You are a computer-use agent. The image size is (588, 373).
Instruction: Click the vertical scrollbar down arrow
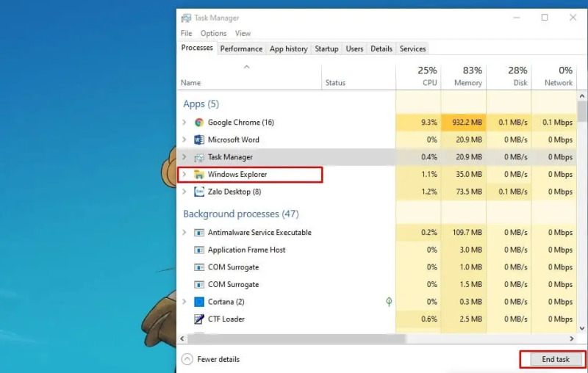[x=582, y=328]
